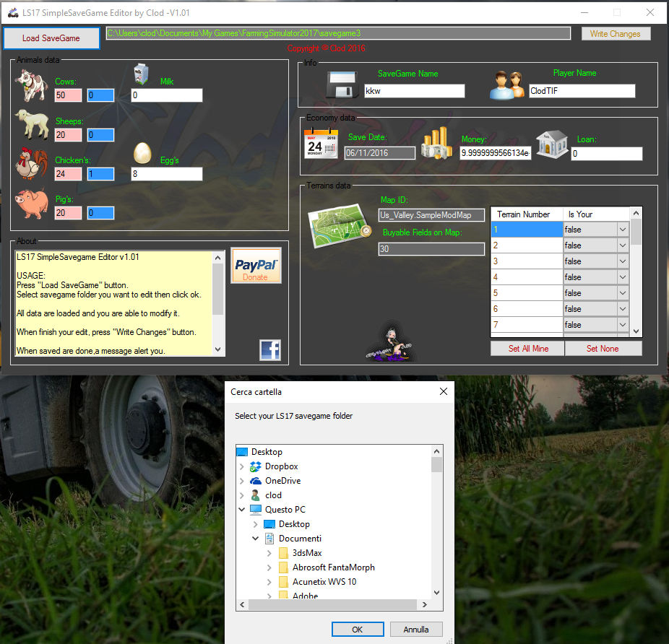The width and height of the screenshot is (669, 644).
Task: Collapse the Documenti node
Action: pos(256,538)
